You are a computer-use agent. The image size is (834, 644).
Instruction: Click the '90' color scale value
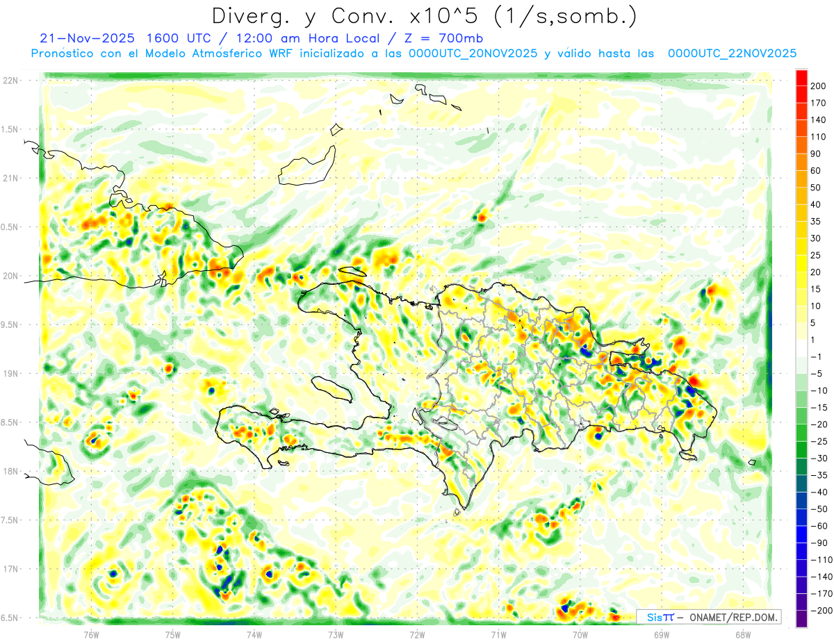816,154
